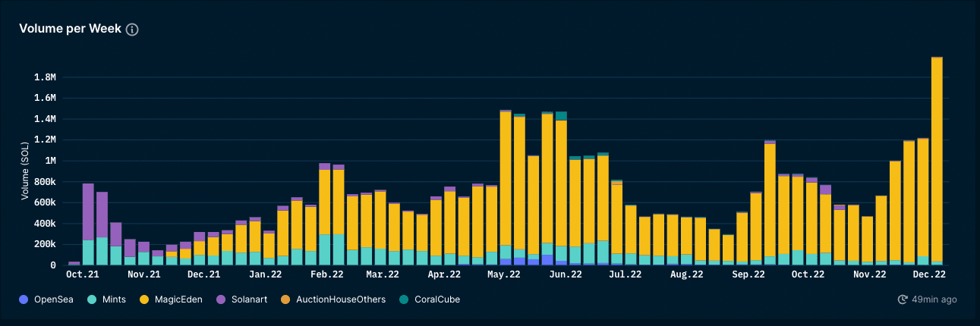The width and height of the screenshot is (980, 326).
Task: Click the blue OpenSea legend dot
Action: point(23,299)
